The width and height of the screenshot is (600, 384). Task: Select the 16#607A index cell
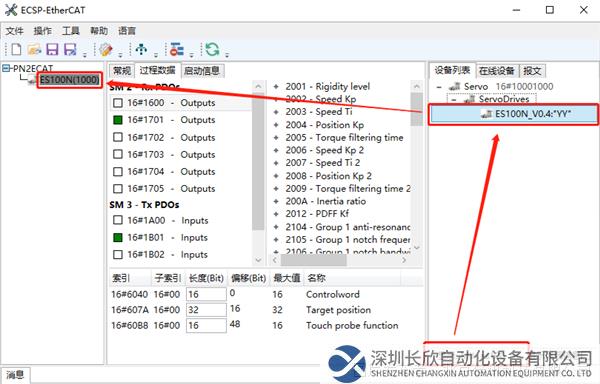point(129,310)
